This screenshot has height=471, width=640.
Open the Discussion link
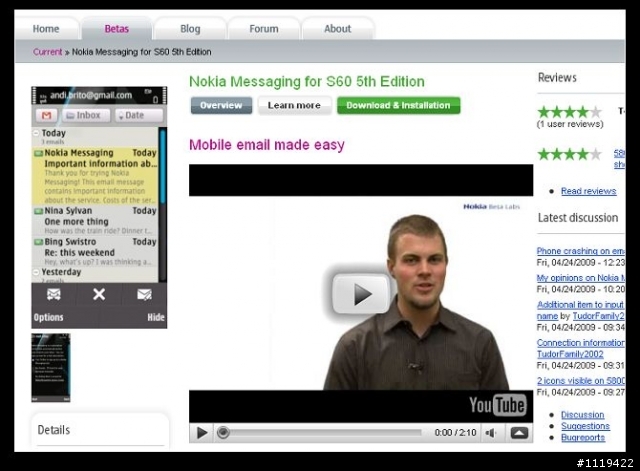tap(582, 415)
